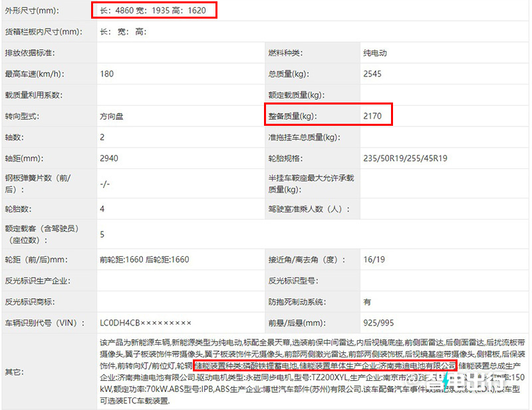The image size is (532, 410).
Task: Select the 轮胎规格 label
Action: point(285,158)
